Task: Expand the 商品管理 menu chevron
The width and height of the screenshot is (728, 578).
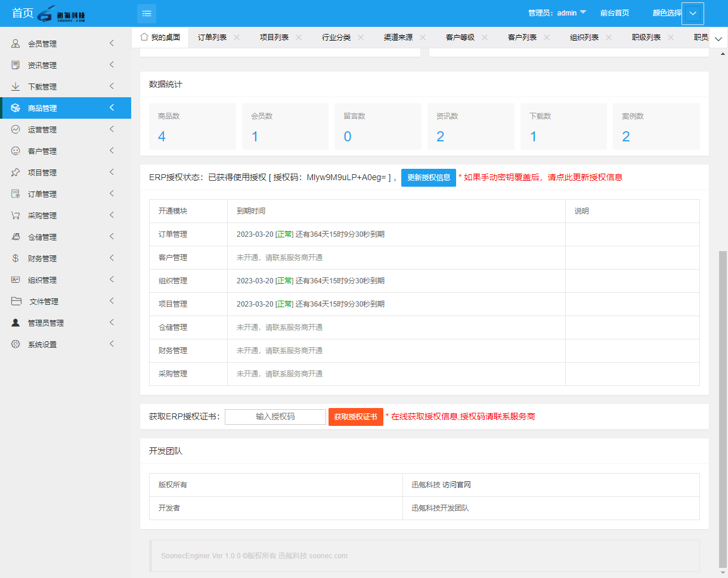Action: tap(111, 107)
